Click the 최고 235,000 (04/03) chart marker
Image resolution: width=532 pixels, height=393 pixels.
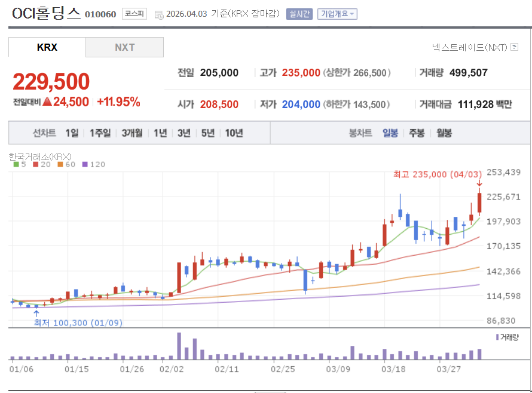coord(438,174)
